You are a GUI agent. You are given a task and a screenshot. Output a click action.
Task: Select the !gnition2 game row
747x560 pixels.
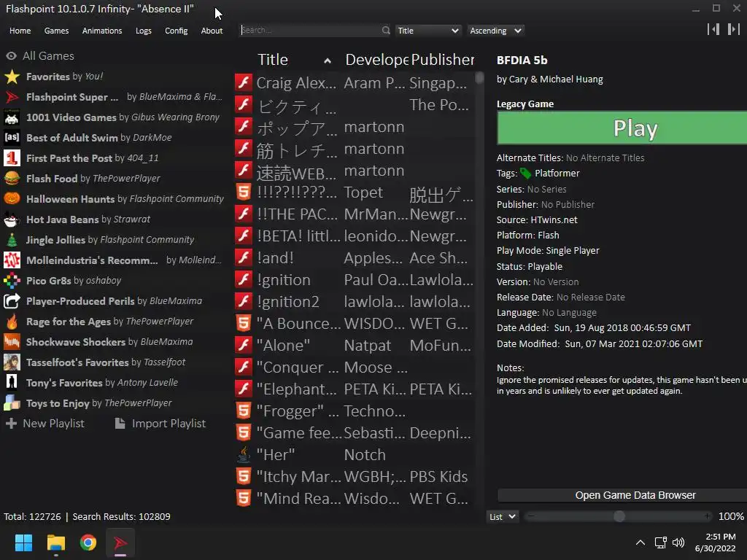click(354, 301)
